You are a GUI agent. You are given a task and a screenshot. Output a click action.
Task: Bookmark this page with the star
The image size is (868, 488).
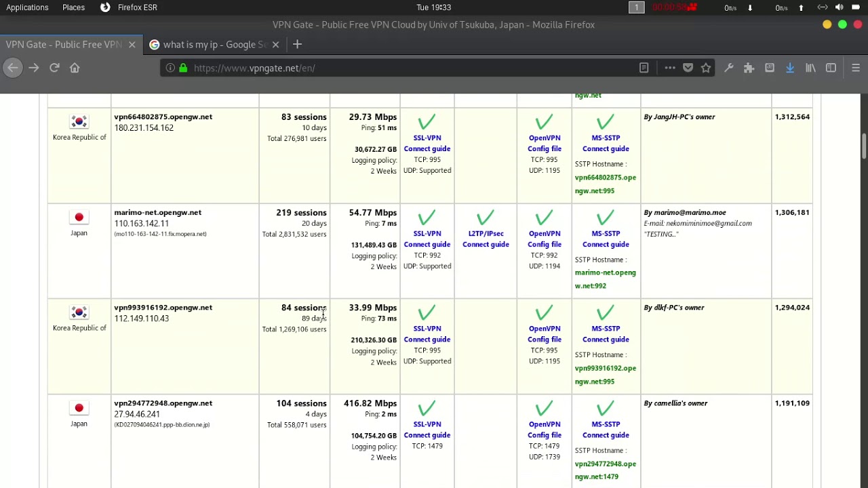[706, 68]
